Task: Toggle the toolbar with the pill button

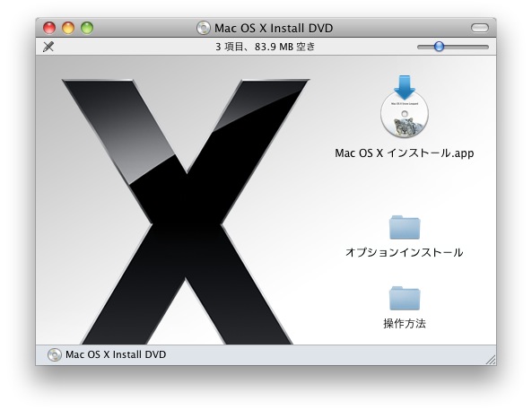Action: pos(480,28)
